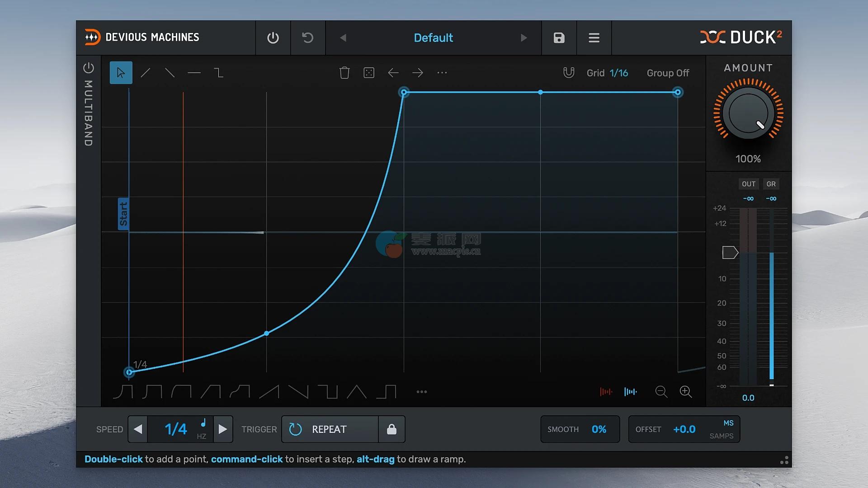Click the save preset floppy icon
The height and width of the screenshot is (488, 868).
click(559, 38)
